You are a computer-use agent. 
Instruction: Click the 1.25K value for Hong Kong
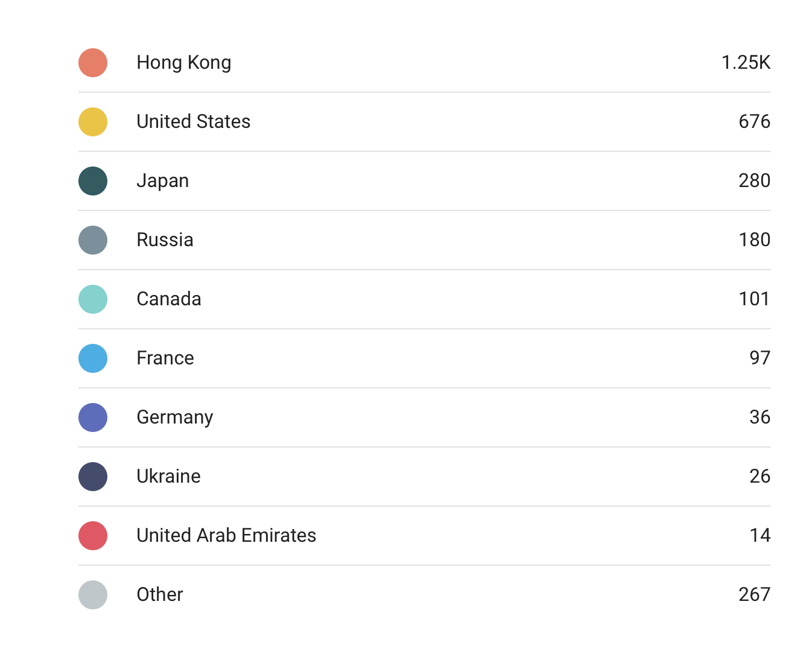point(746,63)
